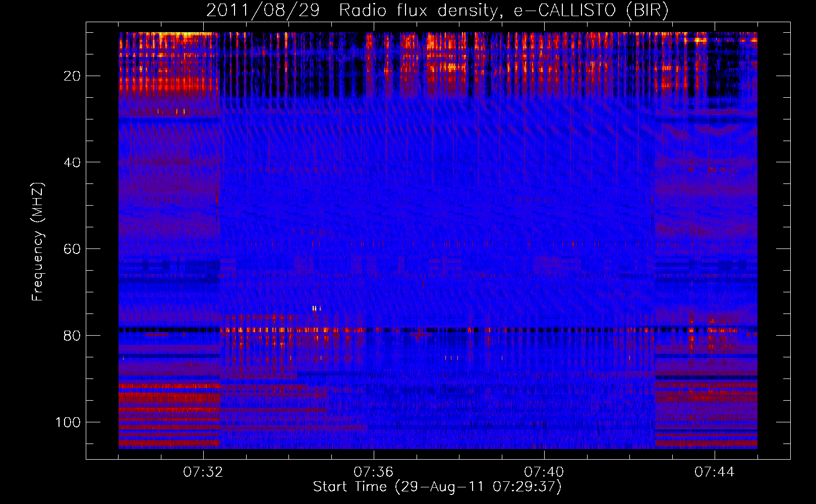Click the 07:44 time tick label

click(x=715, y=472)
